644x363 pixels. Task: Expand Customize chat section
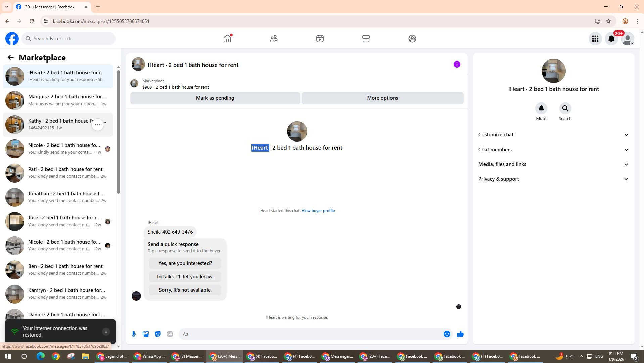click(553, 135)
